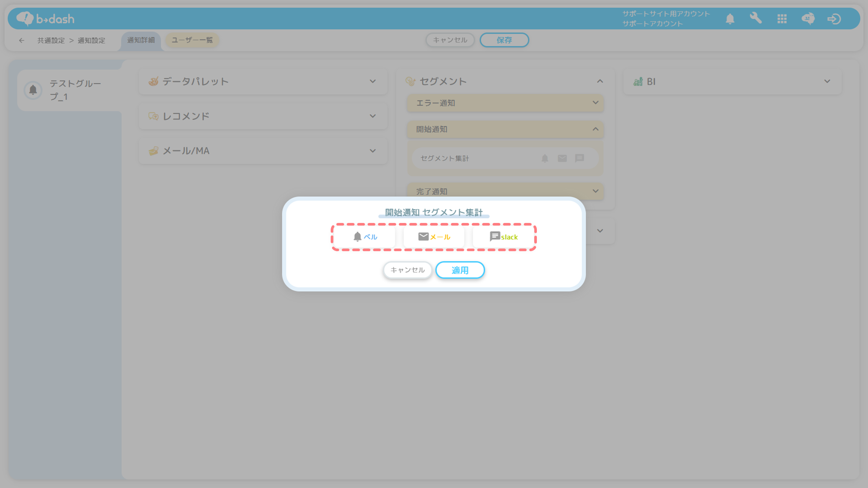The height and width of the screenshot is (488, 868).
Task: Collapse the 開始通知 section
Action: point(595,129)
